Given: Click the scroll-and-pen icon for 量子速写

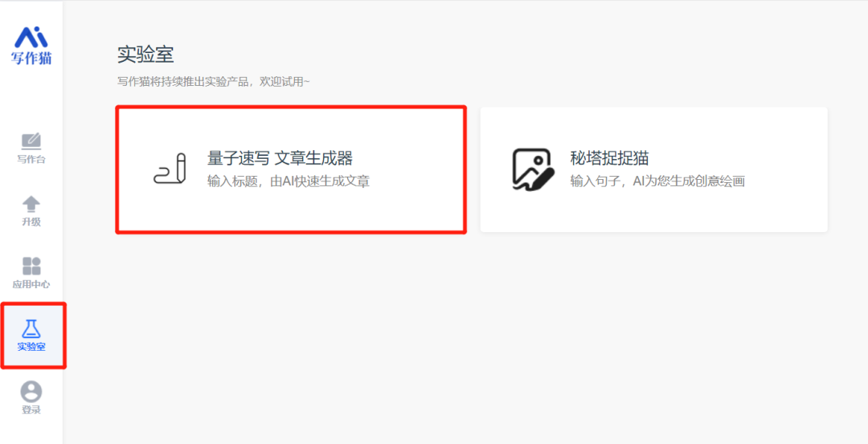Looking at the screenshot, I should [170, 169].
